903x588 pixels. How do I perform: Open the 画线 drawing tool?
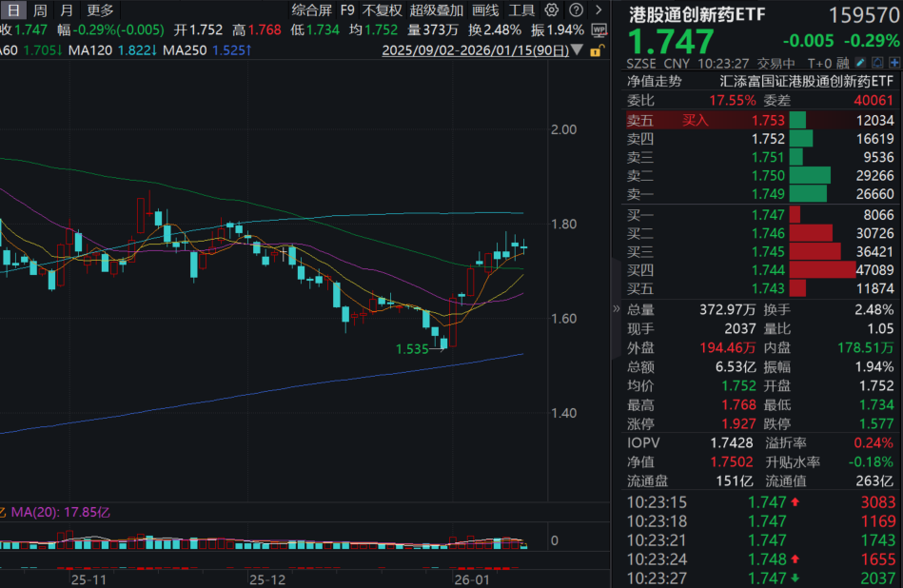[483, 10]
